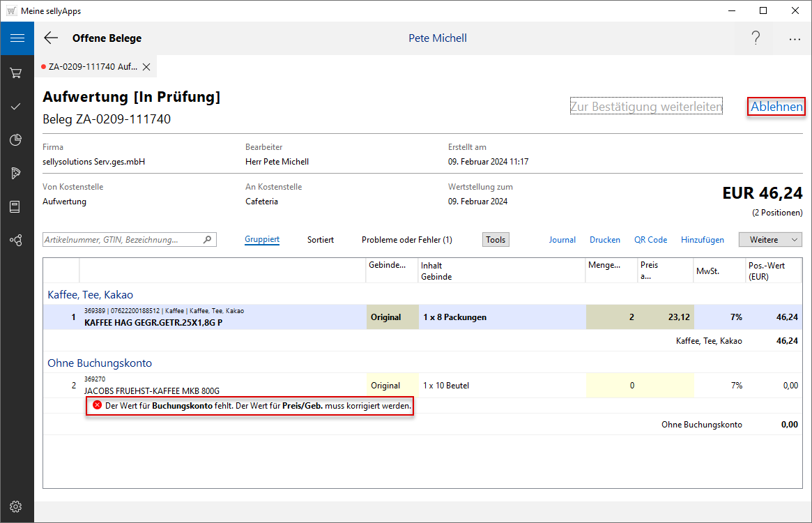Click the article search input field
Viewport: 812px width, 523px height.
pos(122,240)
